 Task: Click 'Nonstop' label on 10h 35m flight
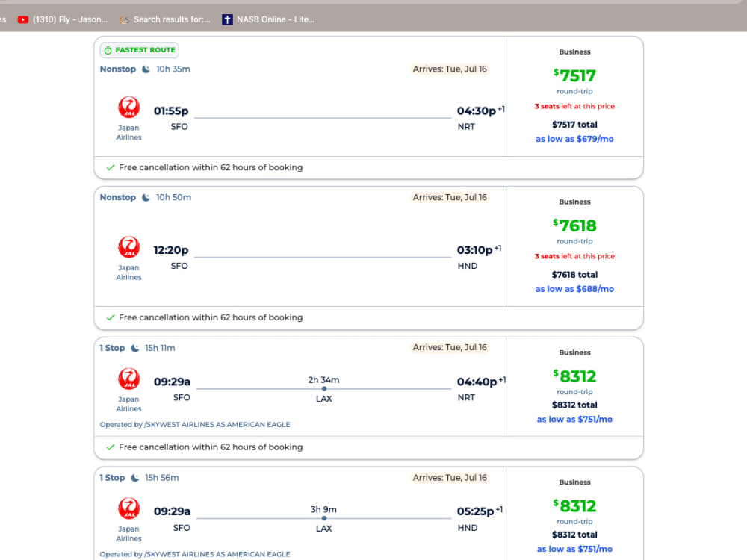(118, 69)
